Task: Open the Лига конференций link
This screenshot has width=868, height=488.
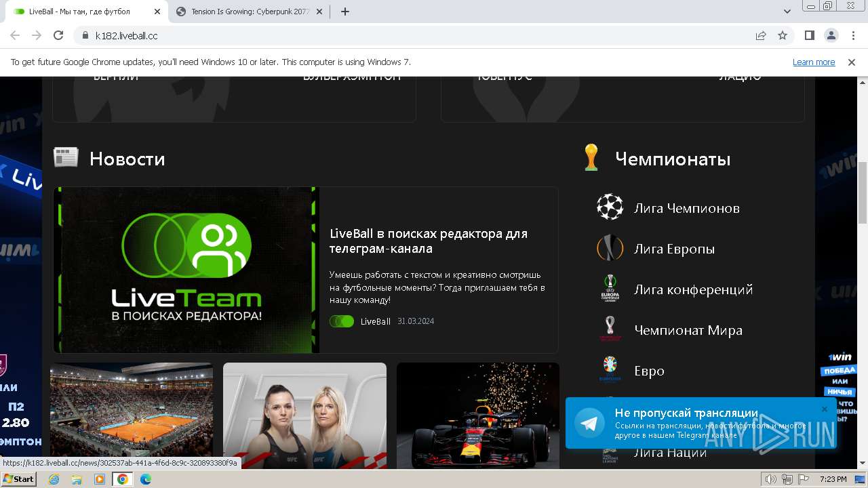Action: (693, 289)
